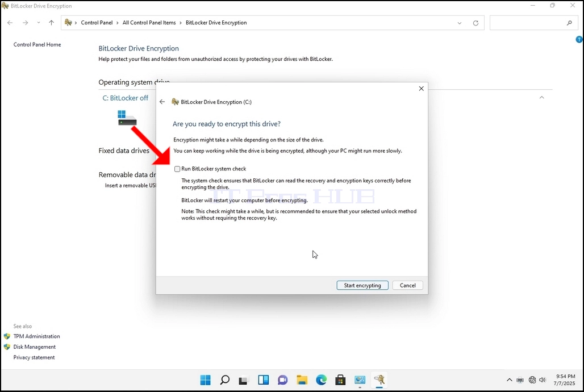Click BitLocker keys taskbar icon
The height and width of the screenshot is (392, 584).
click(x=379, y=380)
